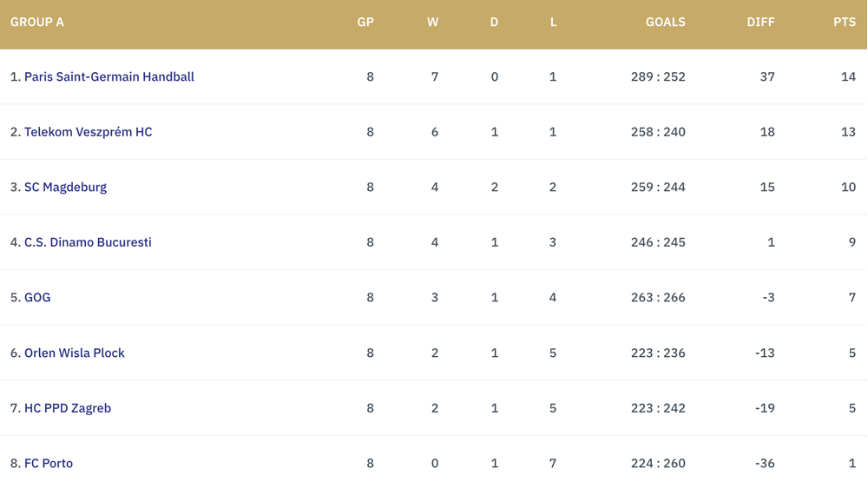Select C.S. Dinamo Bucuresti link
Screen dimensions: 868x482
(88, 242)
